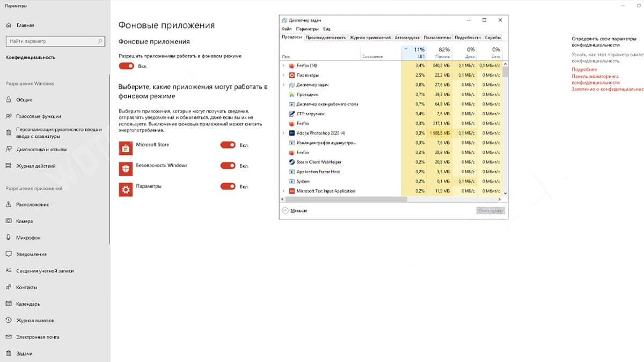
Task: Click the Журнал действий sidebar icon
Action: point(9,166)
